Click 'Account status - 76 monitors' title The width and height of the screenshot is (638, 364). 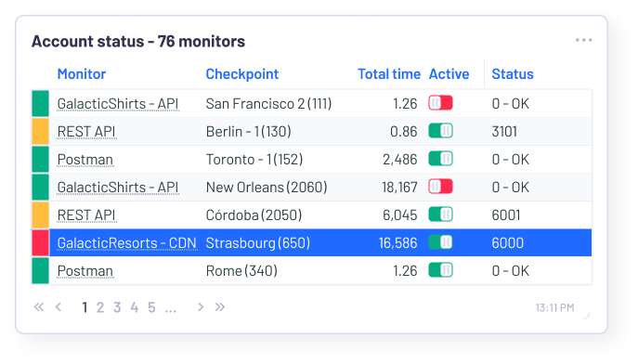click(x=138, y=41)
